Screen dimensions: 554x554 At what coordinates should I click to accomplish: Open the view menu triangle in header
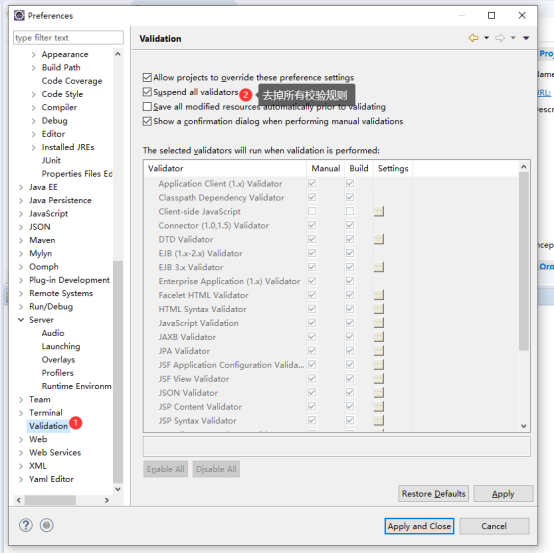pyautogui.click(x=526, y=38)
